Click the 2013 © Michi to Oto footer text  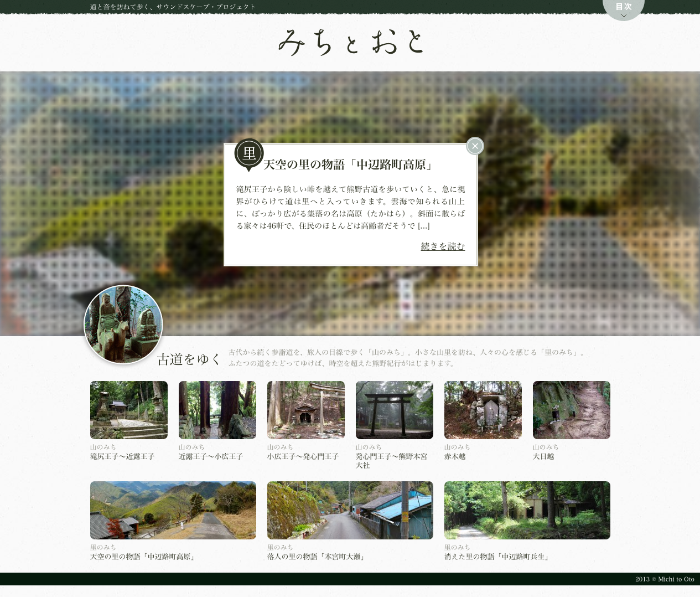pyautogui.click(x=665, y=579)
